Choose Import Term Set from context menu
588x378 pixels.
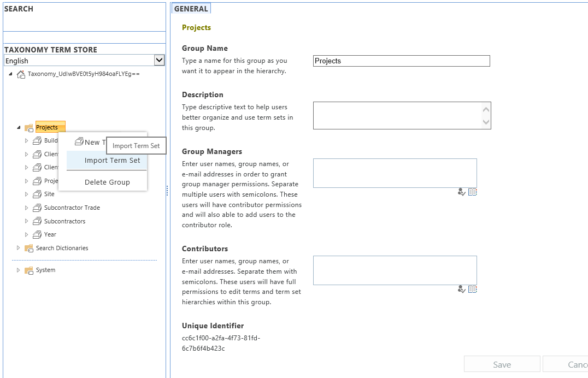[x=107, y=161]
